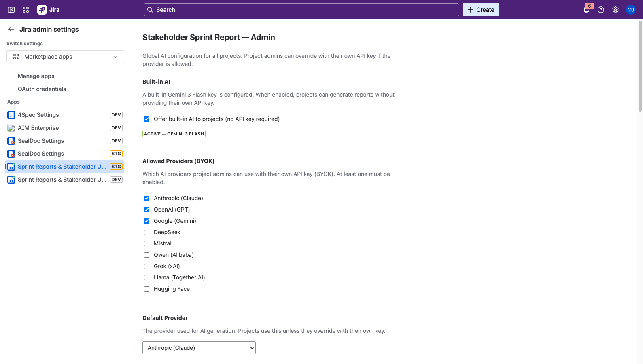Click the Create button
This screenshot has width=643, height=364.
tap(481, 10)
